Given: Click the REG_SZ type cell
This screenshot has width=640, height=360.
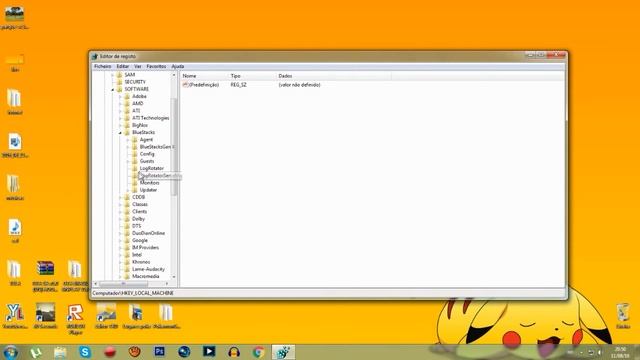Looking at the screenshot, I should click(238, 85).
